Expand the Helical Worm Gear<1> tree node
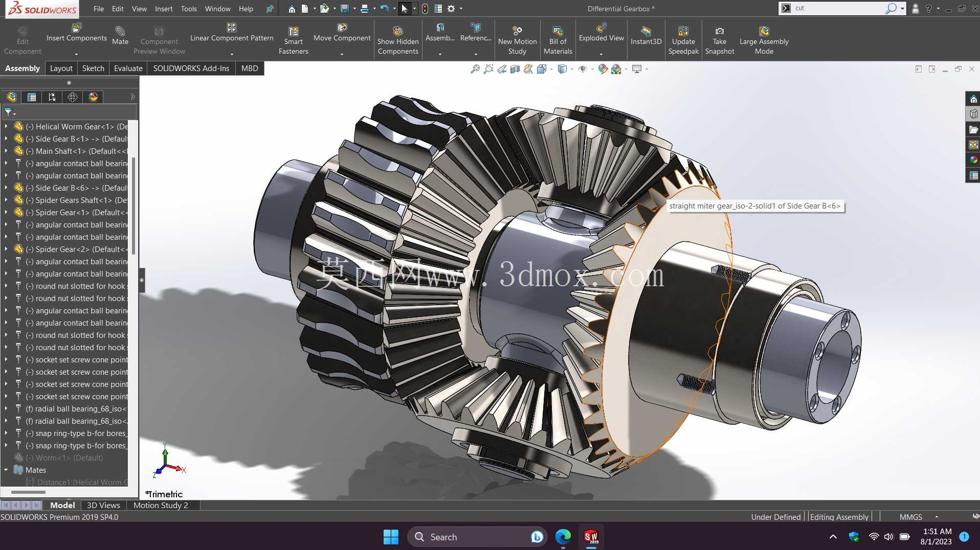Screen dimensions: 980x550 [x=6, y=126]
